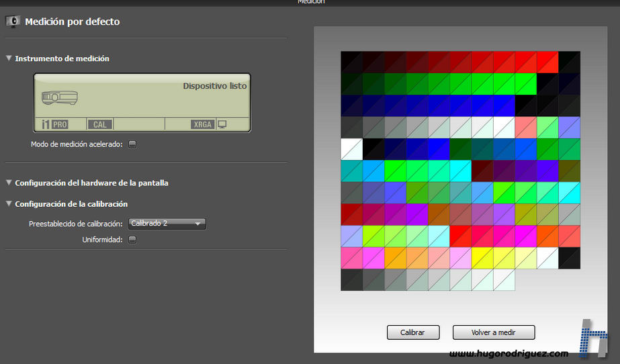Collapse the Instrumento de medición section
The width and height of the screenshot is (620, 364).
(9, 58)
